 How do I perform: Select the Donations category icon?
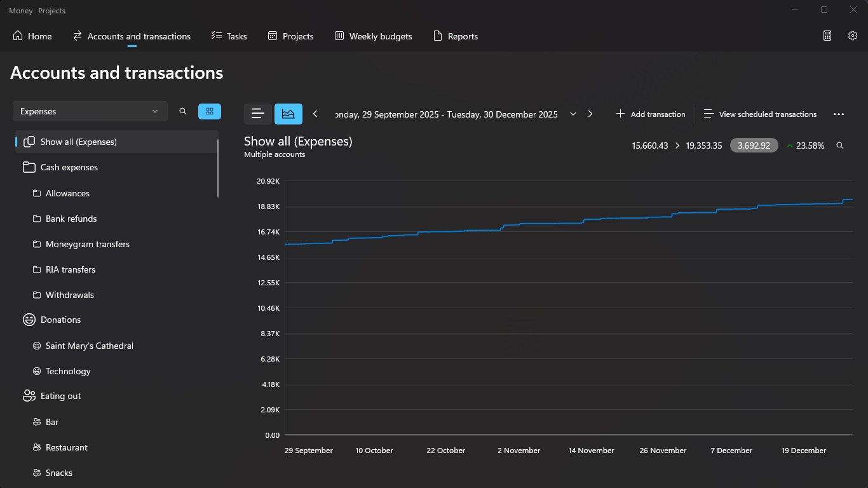point(29,320)
